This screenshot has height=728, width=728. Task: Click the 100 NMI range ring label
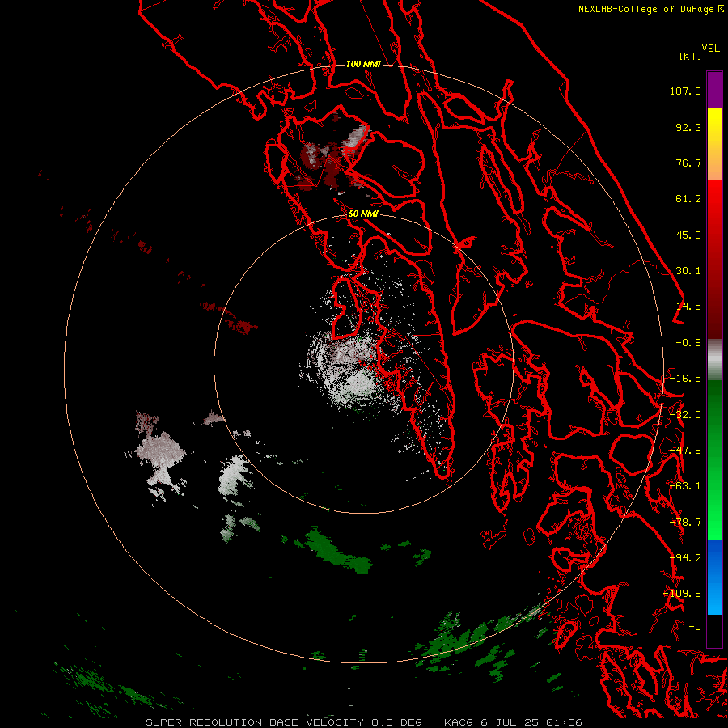coord(363,64)
